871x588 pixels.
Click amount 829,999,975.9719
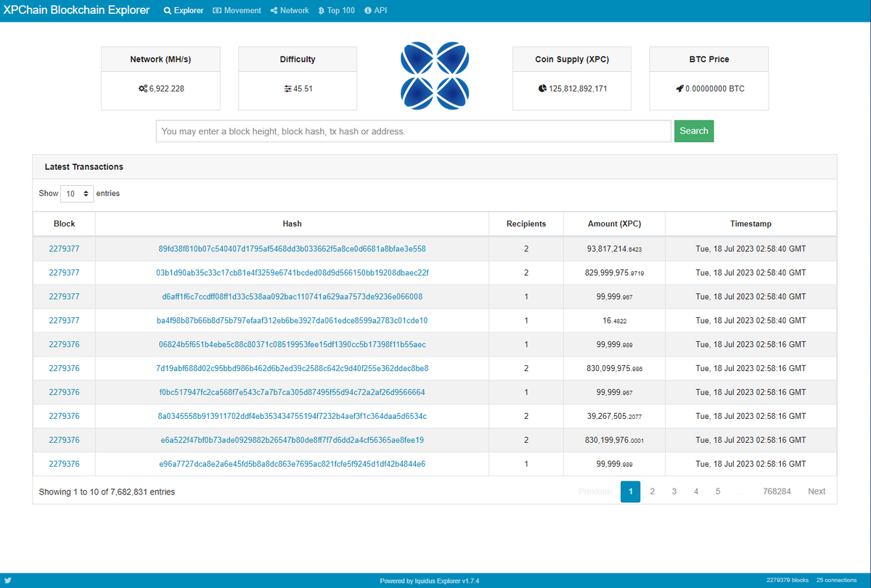coord(614,273)
